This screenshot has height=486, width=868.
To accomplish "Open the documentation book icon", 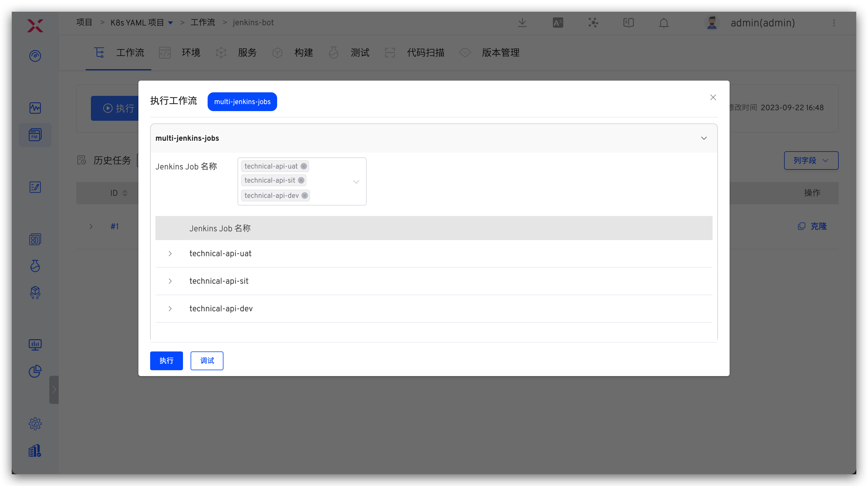I will tap(628, 23).
